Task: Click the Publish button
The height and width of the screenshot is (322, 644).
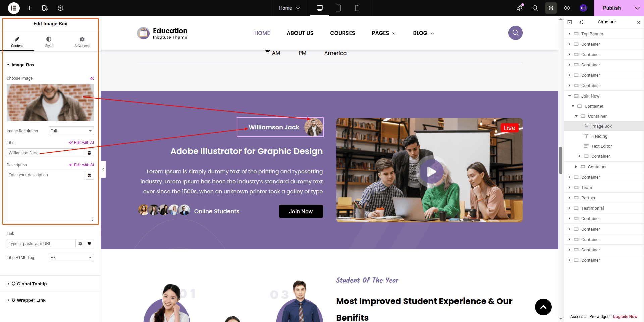Action: coord(611,8)
